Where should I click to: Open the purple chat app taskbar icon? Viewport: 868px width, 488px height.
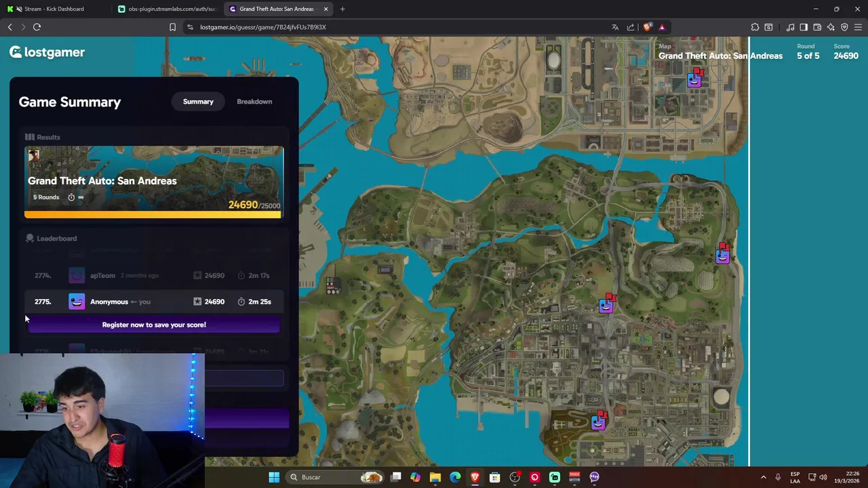pyautogui.click(x=595, y=477)
